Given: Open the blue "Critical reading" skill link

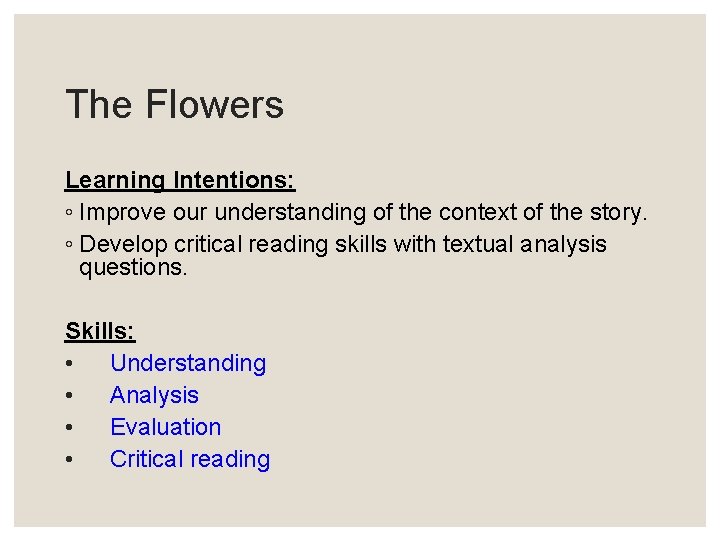Looking at the screenshot, I should point(190,459).
